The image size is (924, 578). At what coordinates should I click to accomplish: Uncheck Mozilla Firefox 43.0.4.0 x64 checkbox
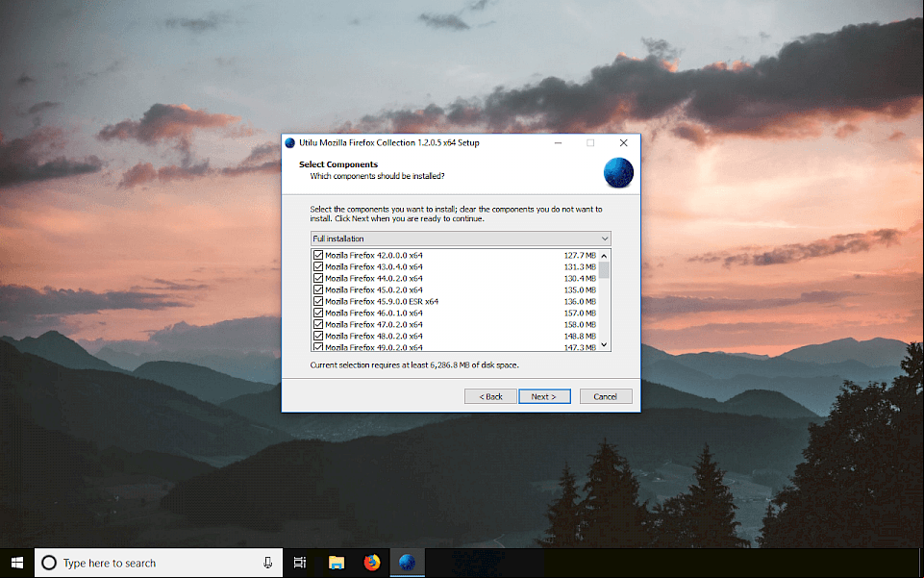point(318,267)
